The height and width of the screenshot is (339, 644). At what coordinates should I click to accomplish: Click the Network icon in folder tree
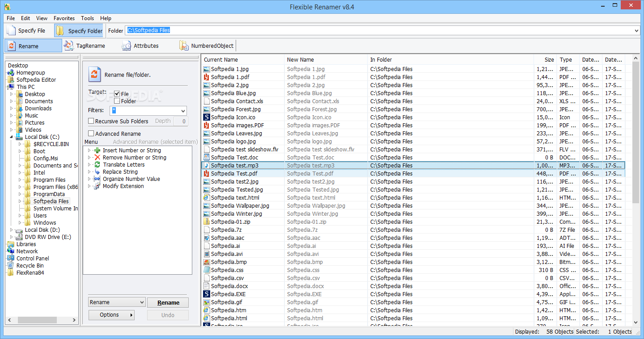pyautogui.click(x=11, y=251)
